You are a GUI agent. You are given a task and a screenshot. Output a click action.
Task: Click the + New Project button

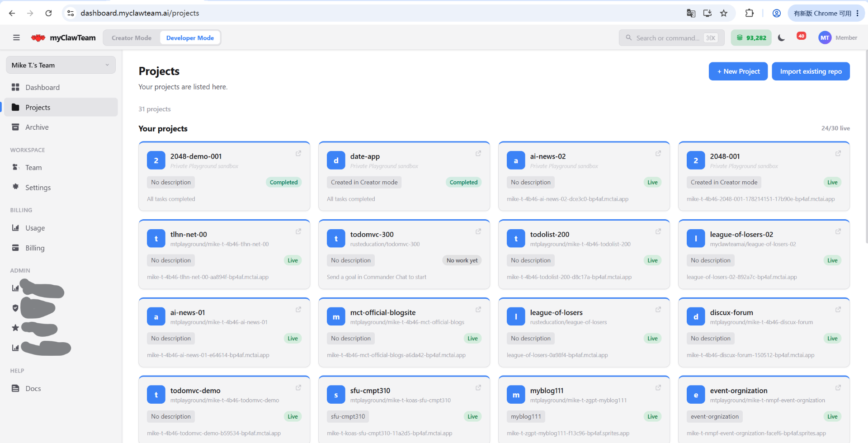point(738,71)
